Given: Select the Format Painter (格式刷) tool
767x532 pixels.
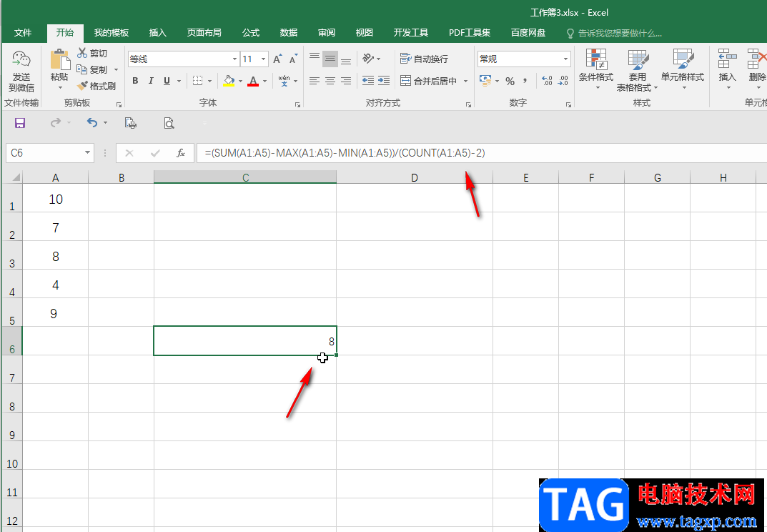Looking at the screenshot, I should click(x=97, y=86).
